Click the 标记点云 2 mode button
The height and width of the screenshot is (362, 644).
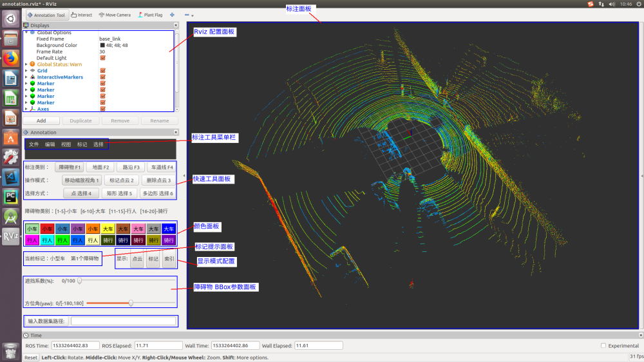coord(122,180)
